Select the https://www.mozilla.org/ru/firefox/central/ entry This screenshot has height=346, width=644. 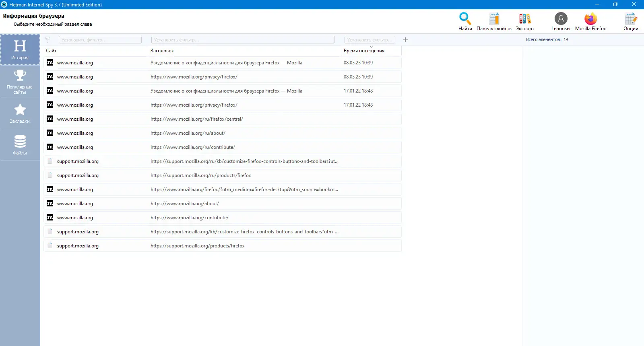[197, 119]
